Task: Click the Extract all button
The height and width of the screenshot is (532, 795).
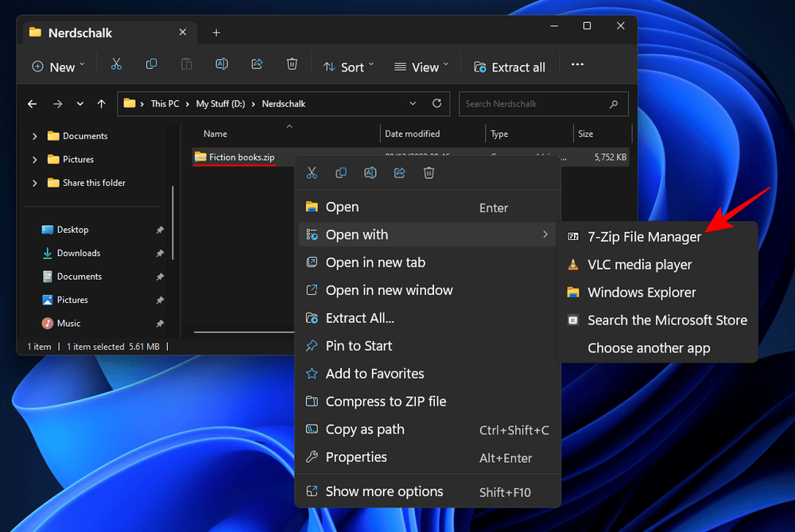Action: point(510,67)
